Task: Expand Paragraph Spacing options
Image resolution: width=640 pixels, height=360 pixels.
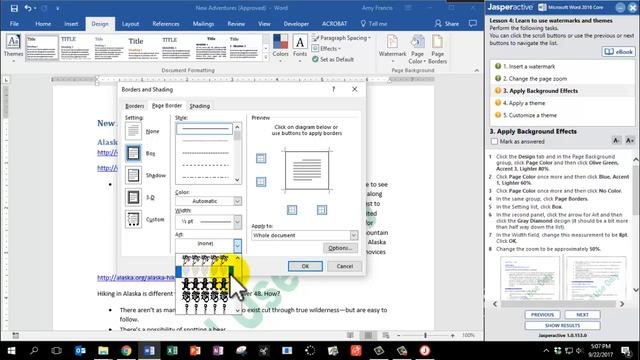Action: (341, 38)
